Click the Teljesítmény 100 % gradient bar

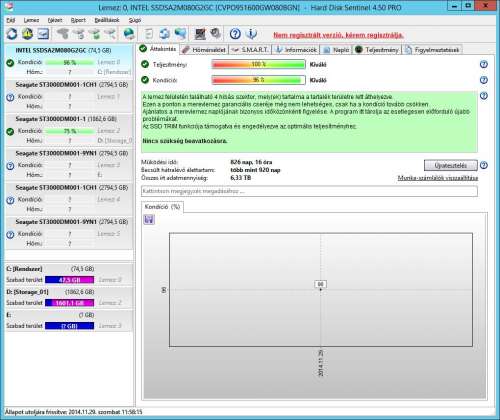[258, 64]
